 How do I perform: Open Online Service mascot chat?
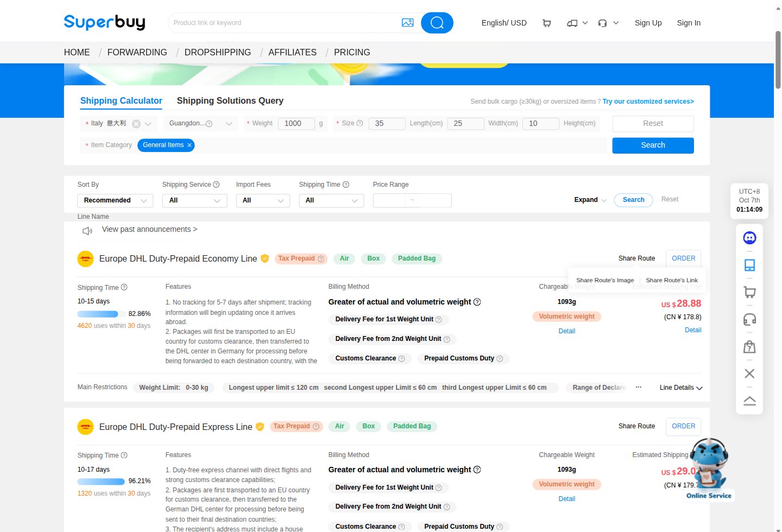pos(709,470)
